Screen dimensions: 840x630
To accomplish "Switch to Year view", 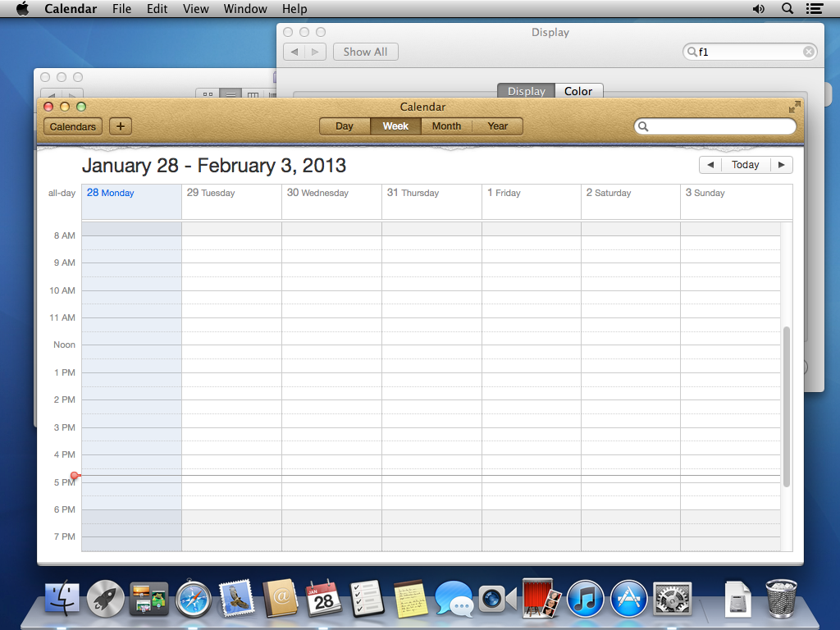I will [x=498, y=126].
